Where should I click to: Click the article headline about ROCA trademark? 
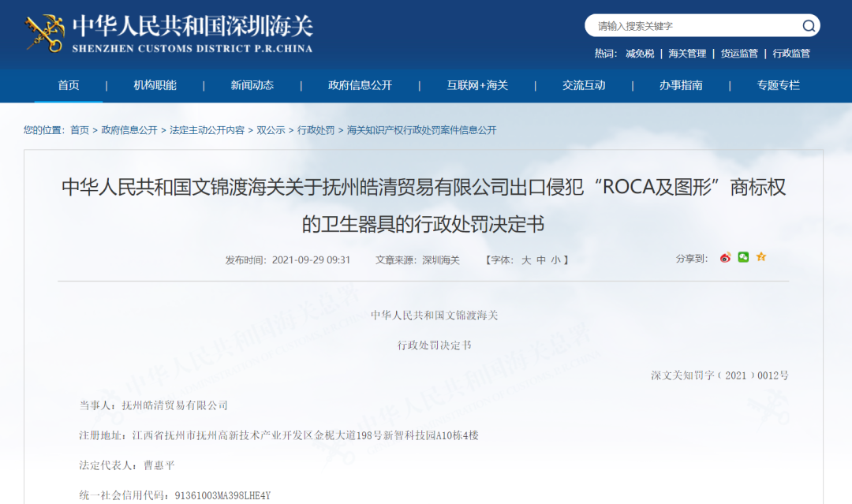424,205
